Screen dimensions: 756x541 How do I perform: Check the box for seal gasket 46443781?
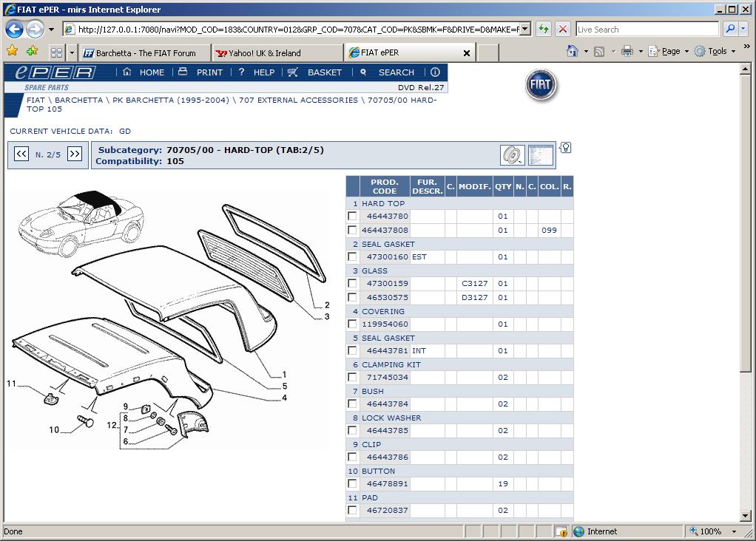click(352, 351)
